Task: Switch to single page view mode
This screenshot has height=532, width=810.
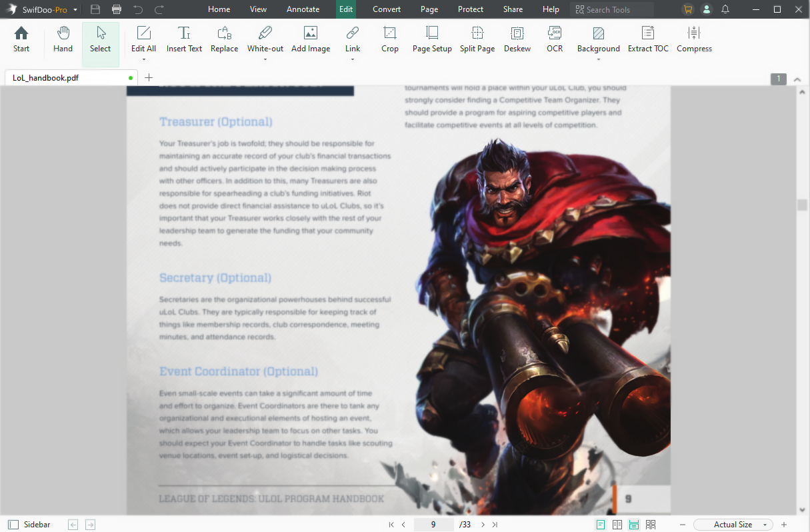Action: point(601,525)
